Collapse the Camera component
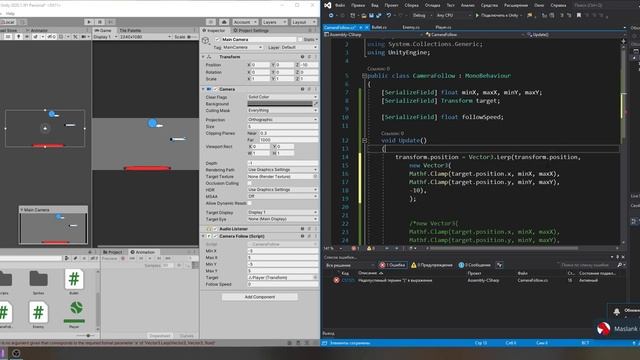This screenshot has height=360, width=640. (203, 89)
